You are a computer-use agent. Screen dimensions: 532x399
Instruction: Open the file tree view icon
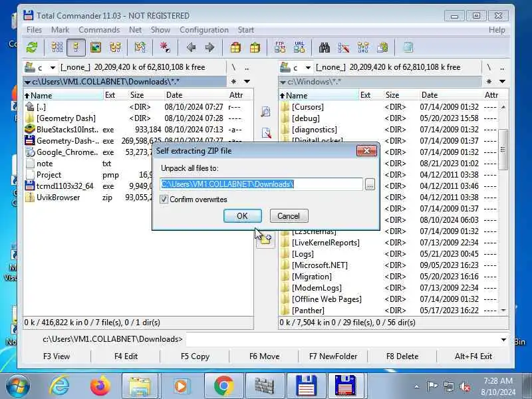click(115, 47)
